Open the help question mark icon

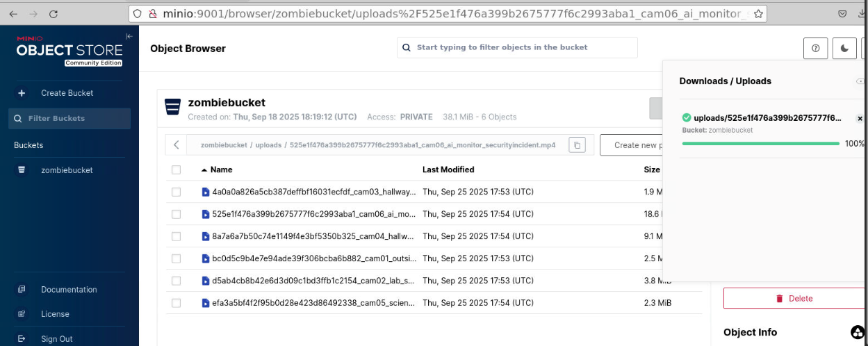pyautogui.click(x=816, y=48)
